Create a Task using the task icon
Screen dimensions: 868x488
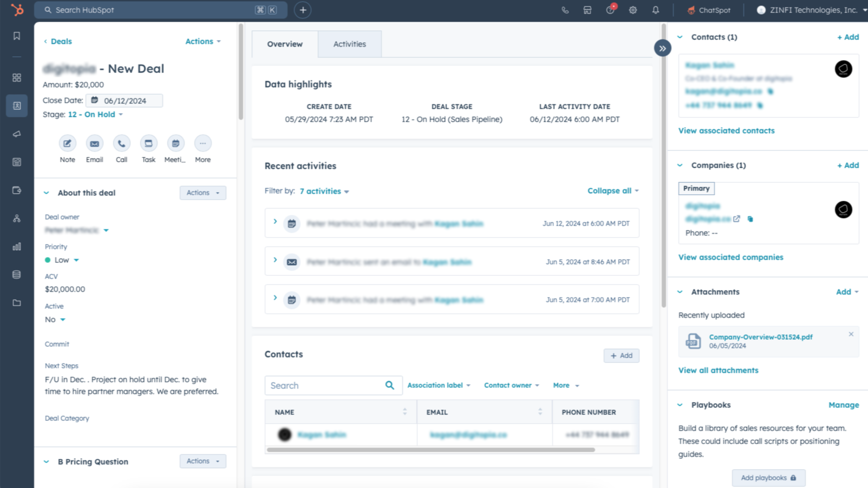click(x=148, y=144)
